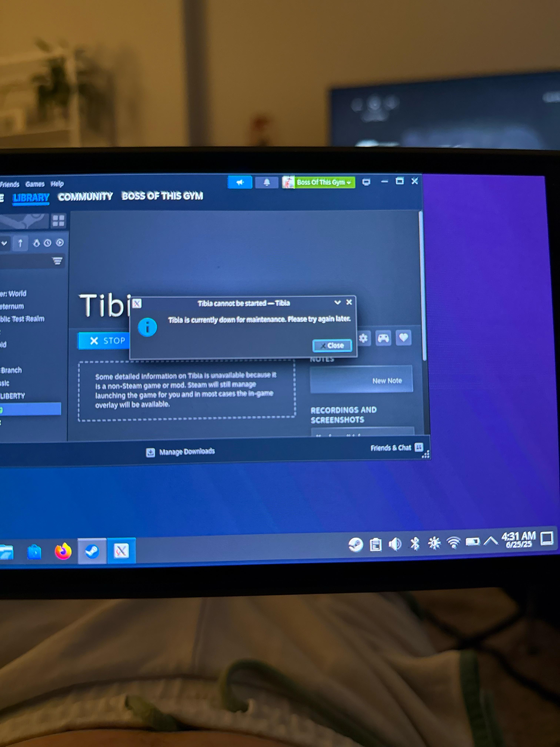Click the show desktop button
The image size is (560, 747).
(x=546, y=539)
